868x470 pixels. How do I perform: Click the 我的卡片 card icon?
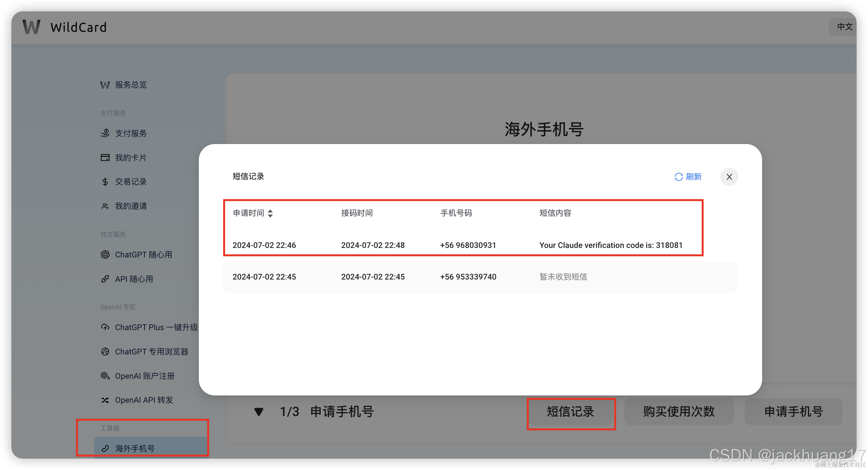(x=105, y=158)
